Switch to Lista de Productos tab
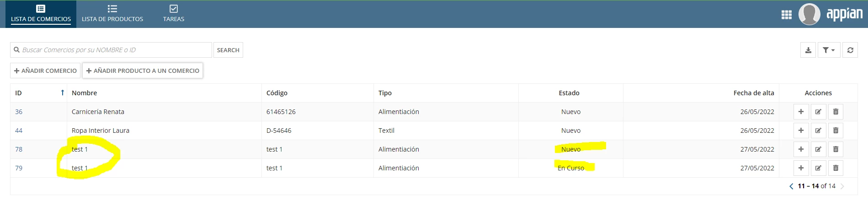The image size is (868, 218). coord(112,14)
